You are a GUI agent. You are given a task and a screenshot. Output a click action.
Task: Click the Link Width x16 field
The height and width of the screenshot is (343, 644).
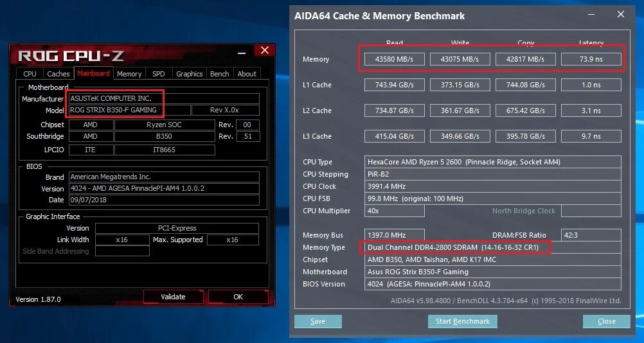122,240
